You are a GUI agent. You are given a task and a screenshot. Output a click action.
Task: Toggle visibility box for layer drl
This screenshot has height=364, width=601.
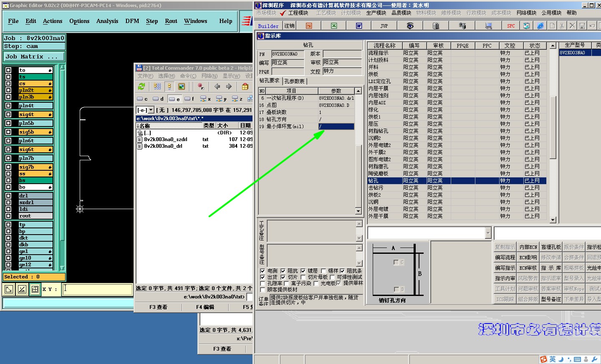(x=8, y=196)
